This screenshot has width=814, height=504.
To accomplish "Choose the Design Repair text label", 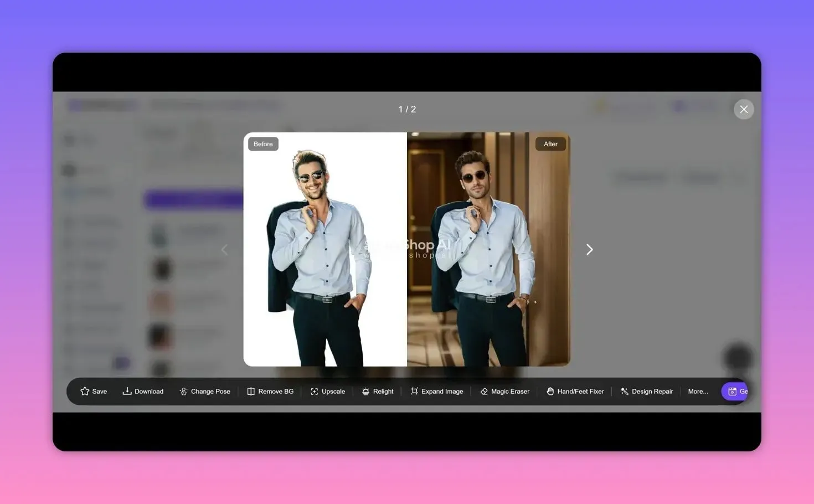I will (652, 391).
